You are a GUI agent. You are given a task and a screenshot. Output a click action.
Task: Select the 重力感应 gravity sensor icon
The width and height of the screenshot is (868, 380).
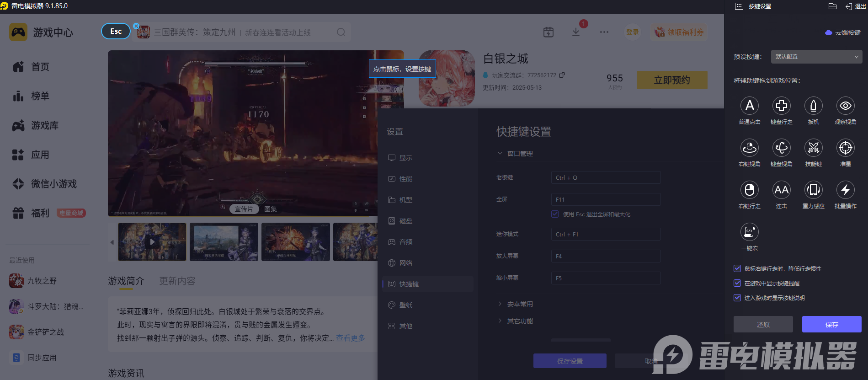(814, 190)
